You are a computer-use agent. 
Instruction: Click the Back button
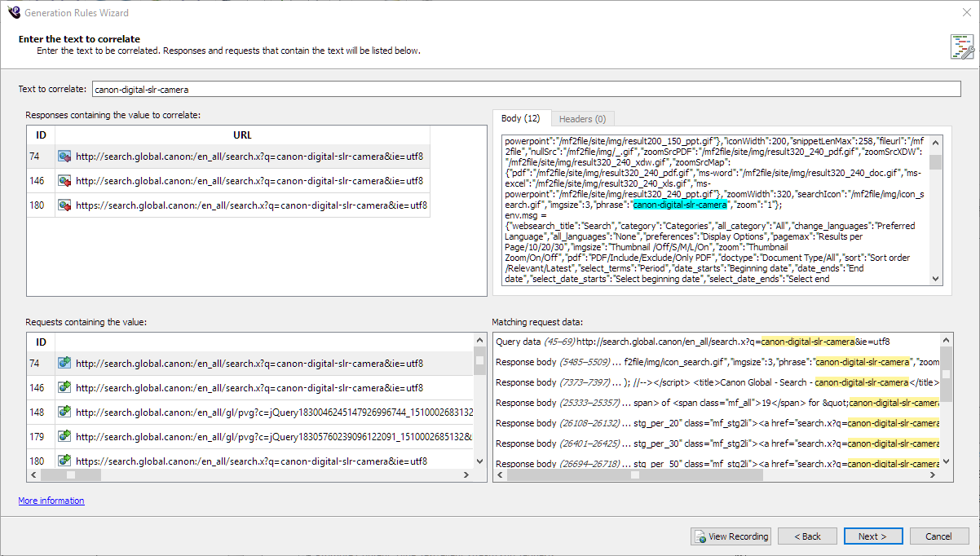pyautogui.click(x=807, y=536)
